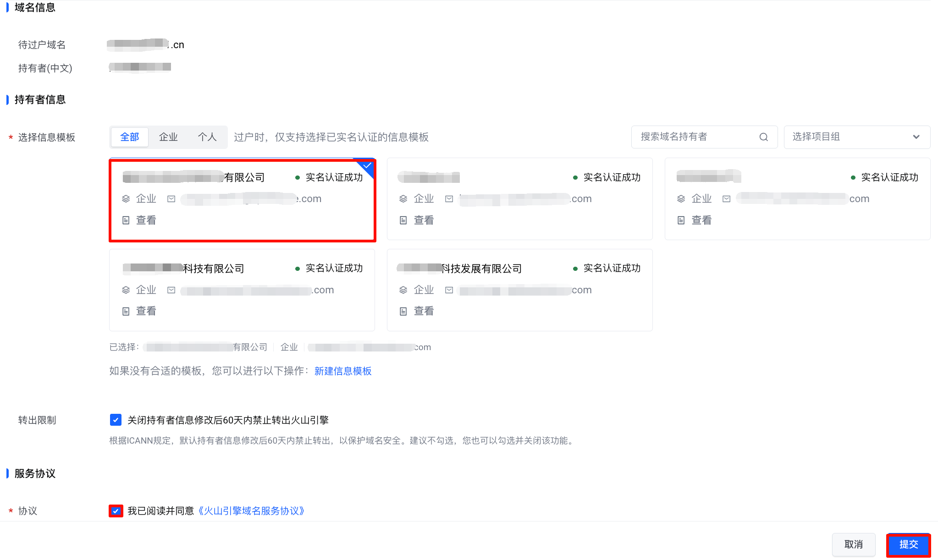Click the chevron arrow of 选择项目组
938x560 pixels.
(x=916, y=137)
